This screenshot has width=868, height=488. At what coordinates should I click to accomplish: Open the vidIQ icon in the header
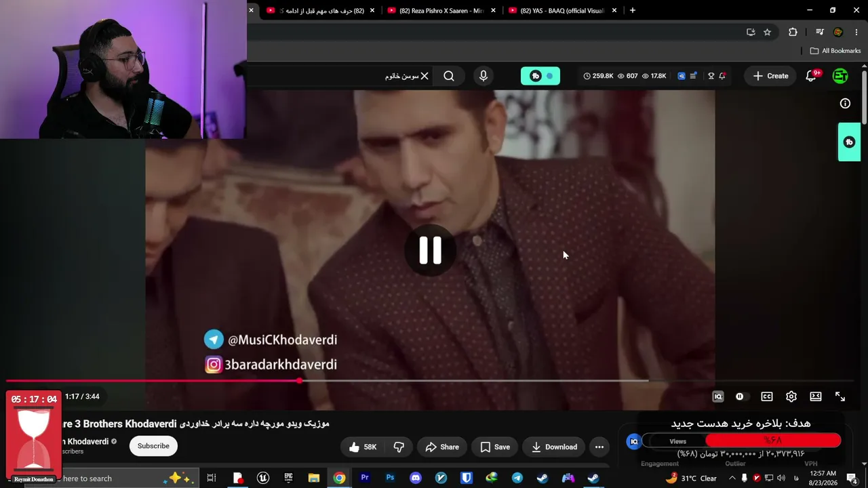click(x=682, y=76)
